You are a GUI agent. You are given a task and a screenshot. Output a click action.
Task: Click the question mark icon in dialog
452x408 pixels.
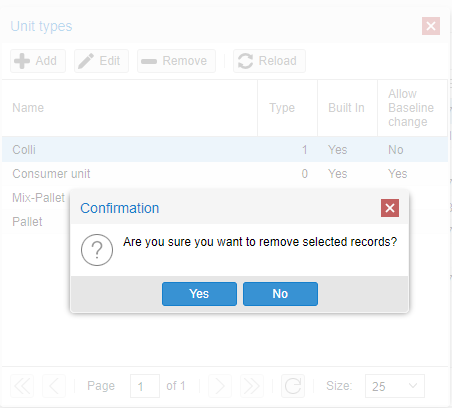point(97,250)
